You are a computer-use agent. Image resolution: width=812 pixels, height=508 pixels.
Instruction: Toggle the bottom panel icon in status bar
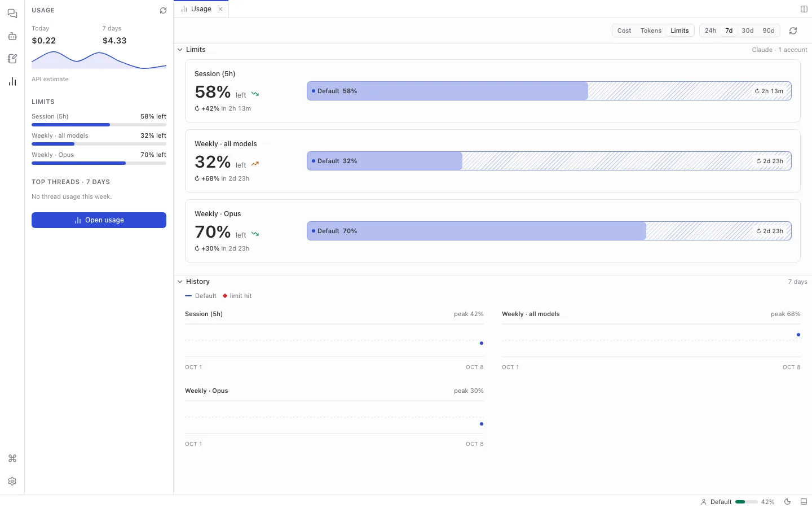coord(804,502)
